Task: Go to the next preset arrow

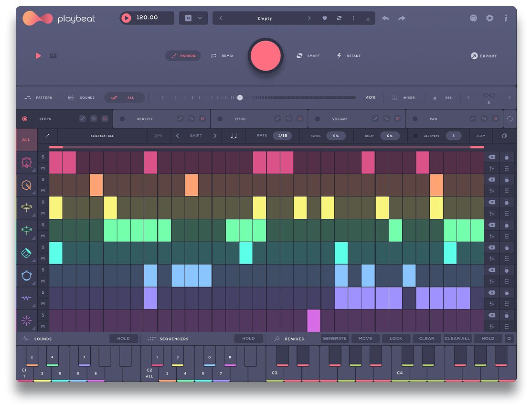Action: (309, 18)
